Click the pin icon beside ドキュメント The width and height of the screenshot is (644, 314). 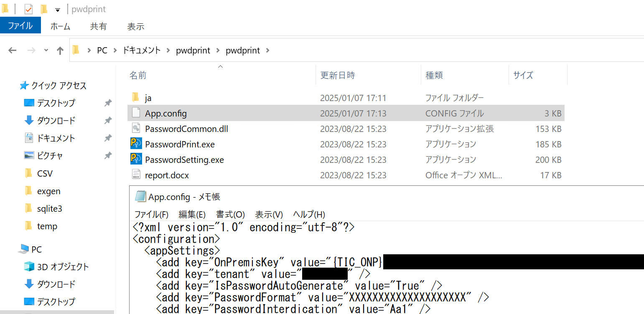click(x=108, y=138)
